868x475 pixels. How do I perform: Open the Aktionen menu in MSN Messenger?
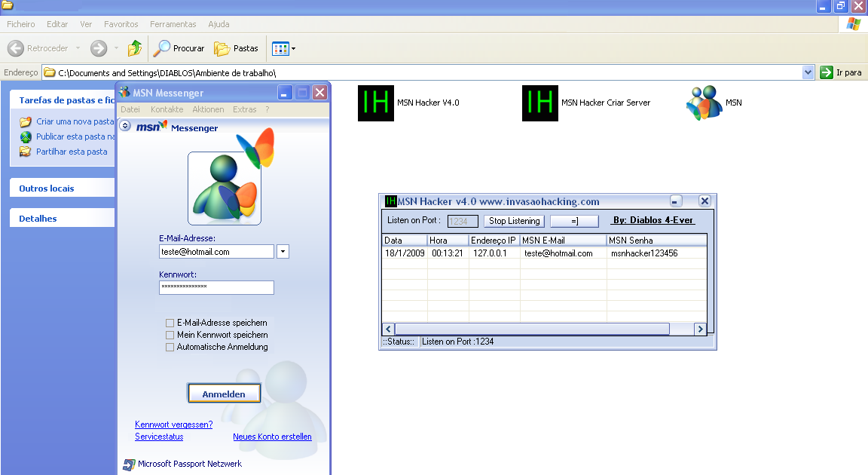[208, 109]
